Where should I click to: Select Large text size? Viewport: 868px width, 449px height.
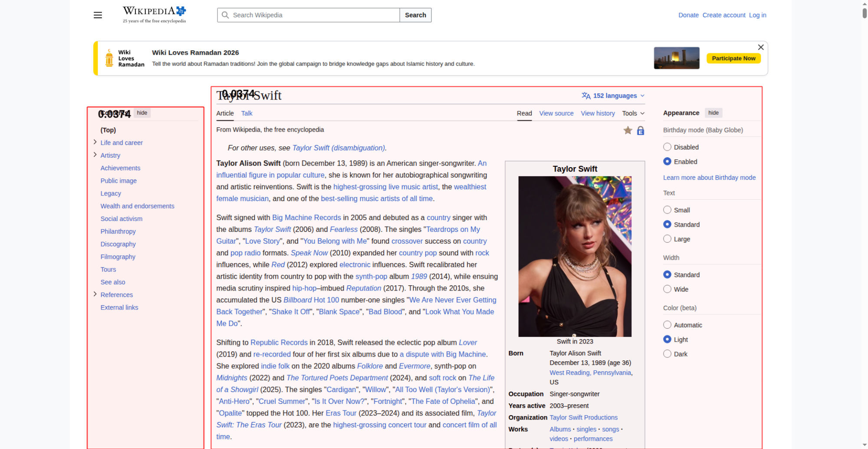click(667, 239)
